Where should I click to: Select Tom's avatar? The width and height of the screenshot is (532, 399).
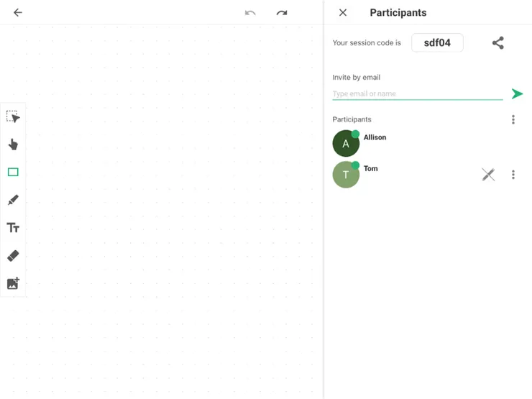point(346,175)
